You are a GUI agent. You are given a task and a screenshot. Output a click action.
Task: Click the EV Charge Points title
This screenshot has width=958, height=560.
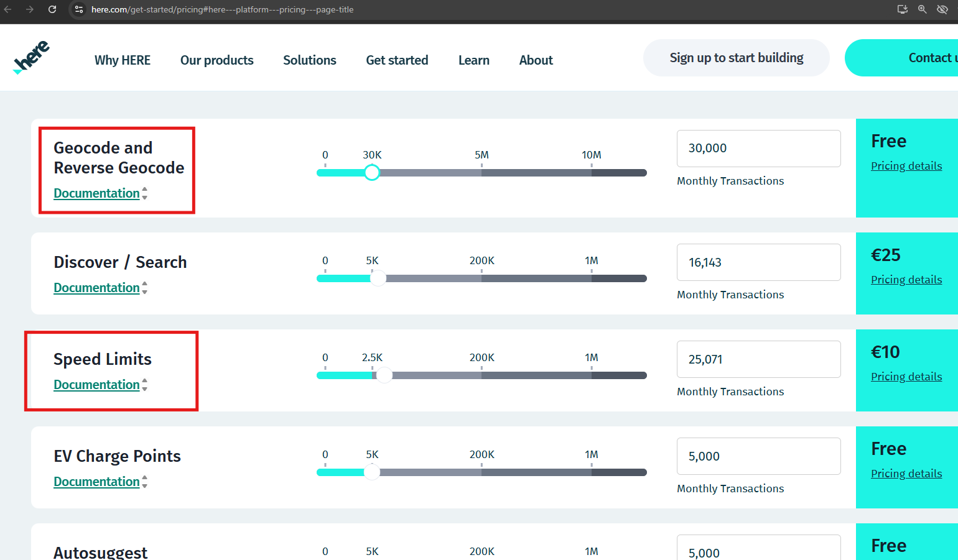[117, 456]
